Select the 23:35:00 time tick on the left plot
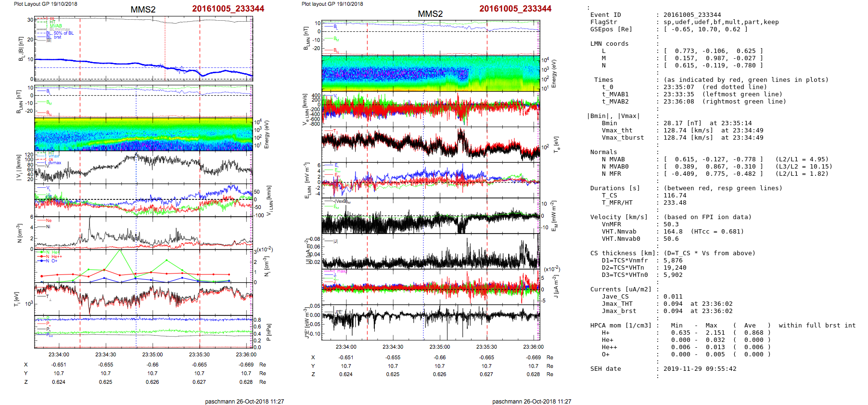Image resolution: width=868 pixels, height=405 pixels. coord(152,354)
